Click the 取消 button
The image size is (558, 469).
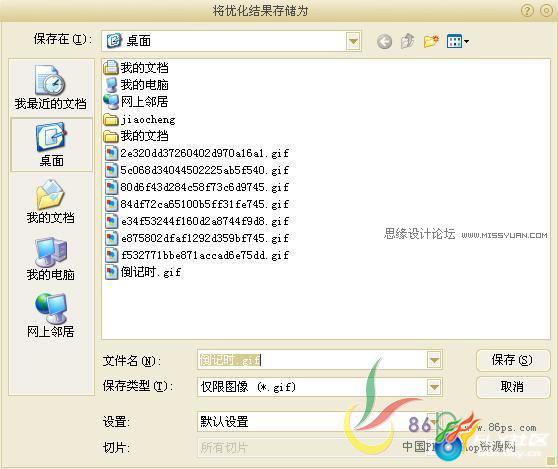tap(512, 386)
